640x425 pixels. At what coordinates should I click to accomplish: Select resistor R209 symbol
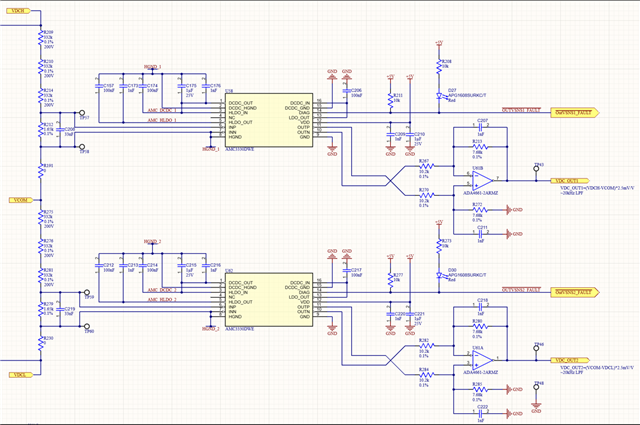pyautogui.click(x=40, y=38)
